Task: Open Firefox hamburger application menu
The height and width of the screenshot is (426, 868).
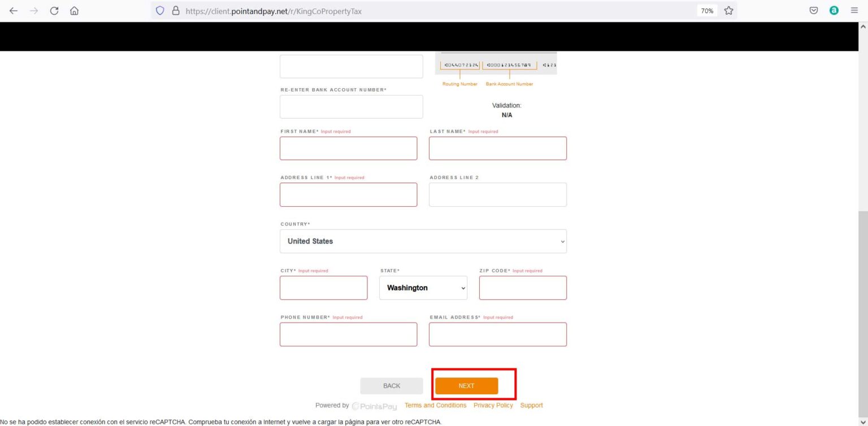Action: (854, 11)
